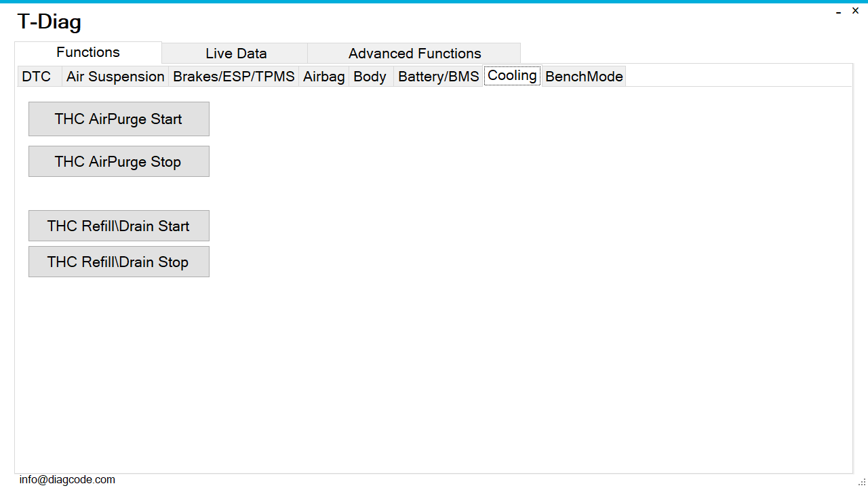Go to the Air Suspension tab
Viewport: 868px width, 488px height.
115,77
